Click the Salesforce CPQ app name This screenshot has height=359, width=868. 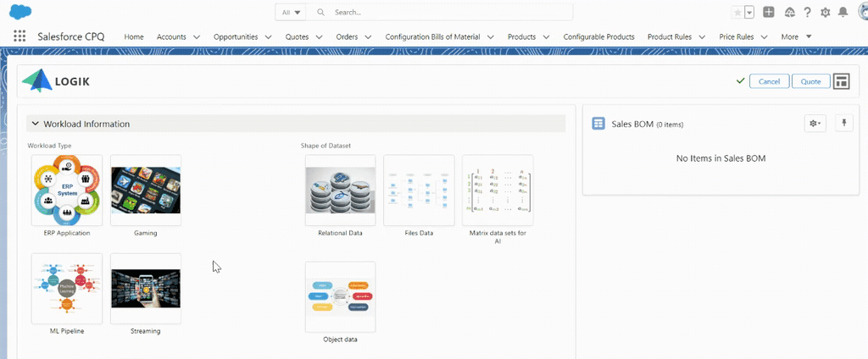coord(71,36)
